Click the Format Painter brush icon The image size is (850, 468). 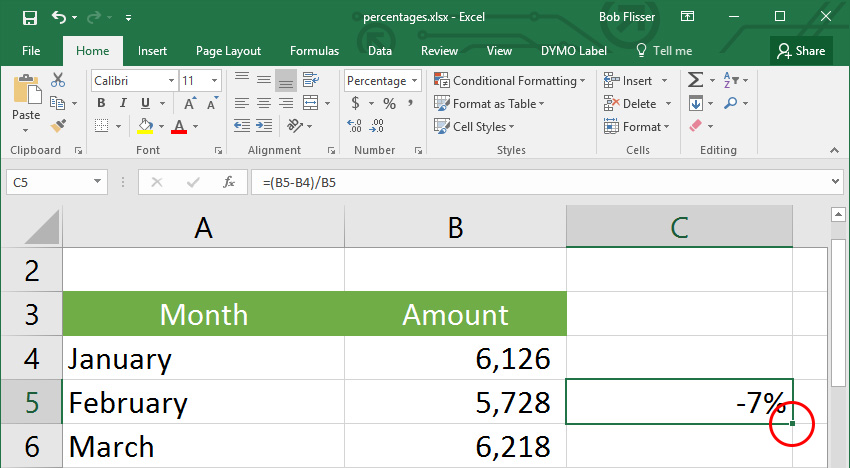[58, 126]
